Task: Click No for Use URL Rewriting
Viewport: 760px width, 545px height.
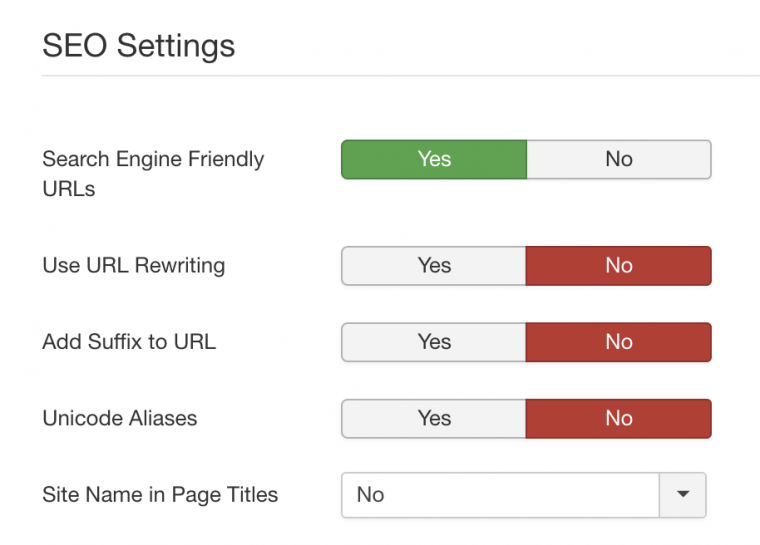Action: [618, 265]
